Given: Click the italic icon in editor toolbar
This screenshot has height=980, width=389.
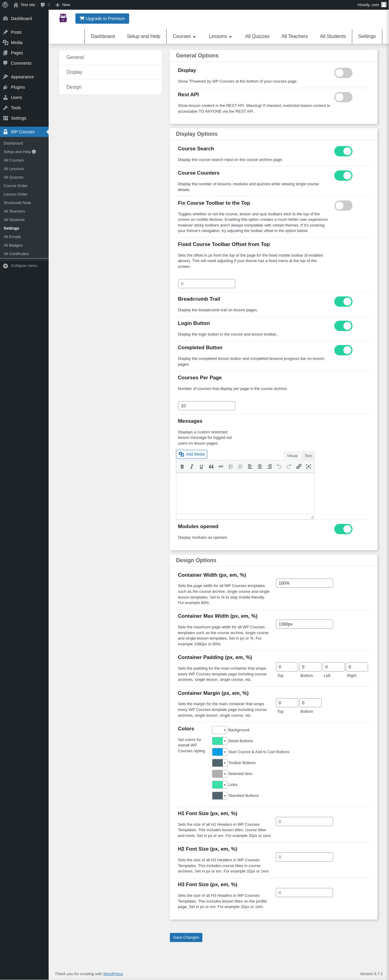Looking at the screenshot, I should pos(192,466).
